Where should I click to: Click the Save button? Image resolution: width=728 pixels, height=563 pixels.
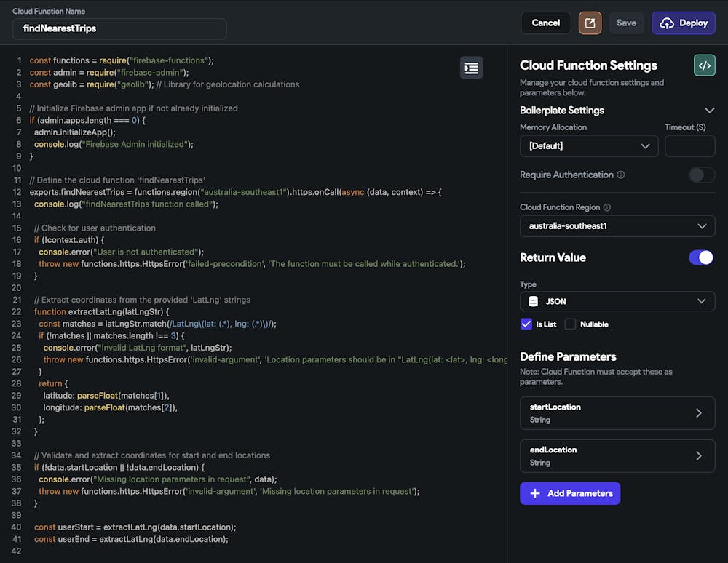point(626,23)
